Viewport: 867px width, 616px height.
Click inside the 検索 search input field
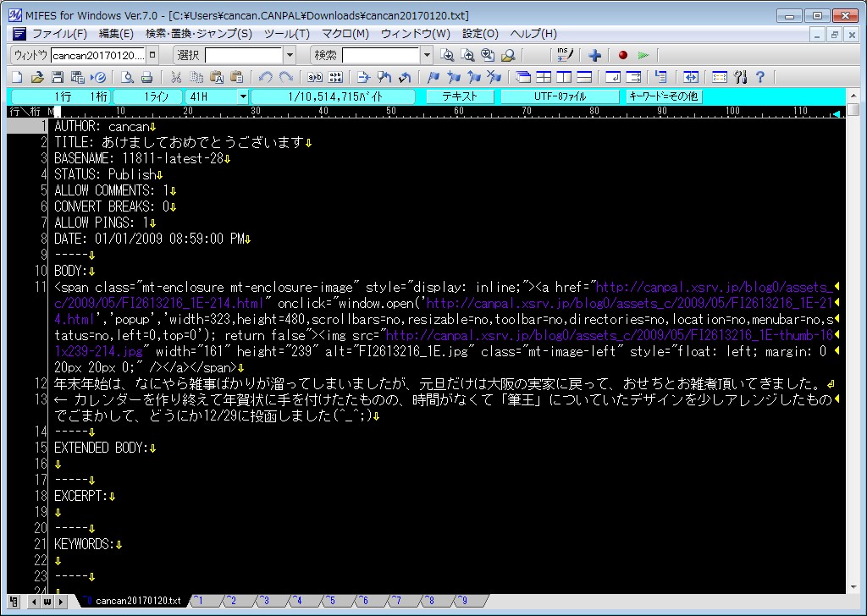coord(381,55)
